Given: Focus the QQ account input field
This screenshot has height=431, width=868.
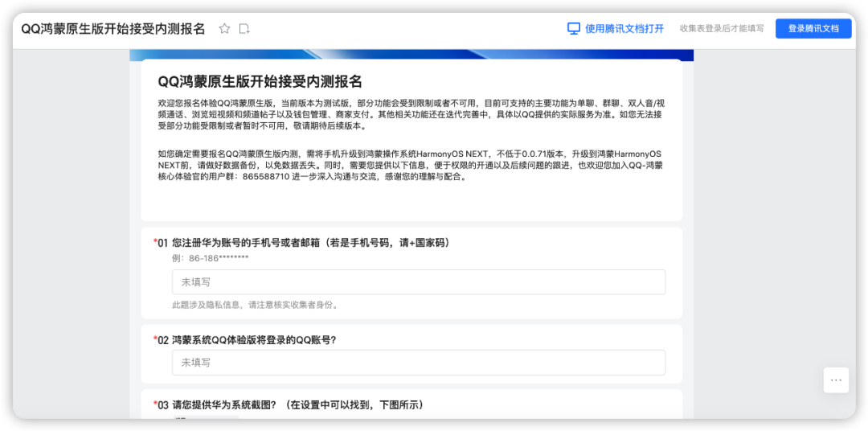Looking at the screenshot, I should click(x=419, y=363).
